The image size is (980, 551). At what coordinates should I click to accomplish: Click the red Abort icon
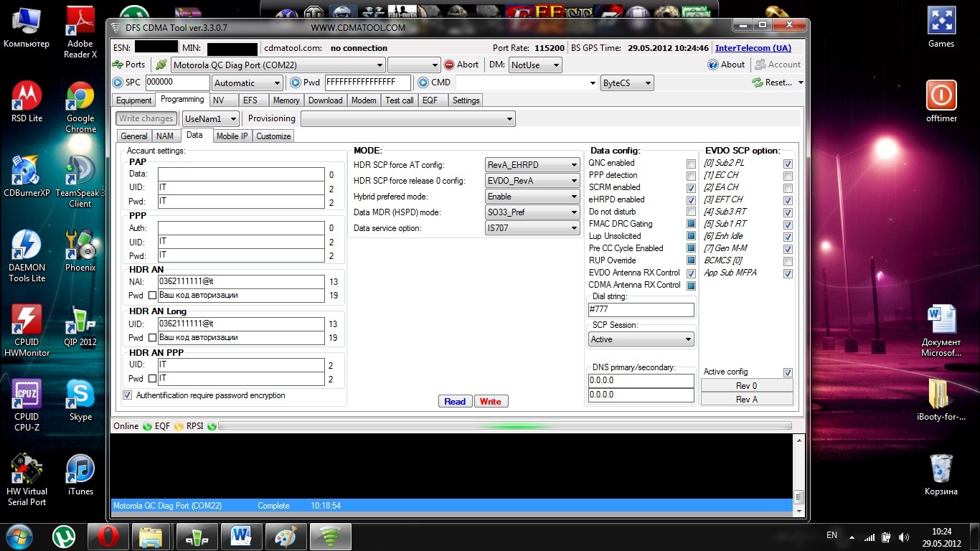coord(449,65)
